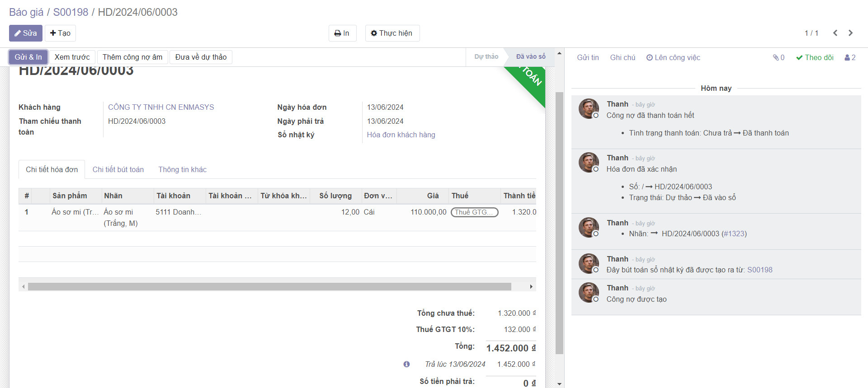Click the previous record arrow
Viewport: 868px width, 388px height.
(835, 33)
